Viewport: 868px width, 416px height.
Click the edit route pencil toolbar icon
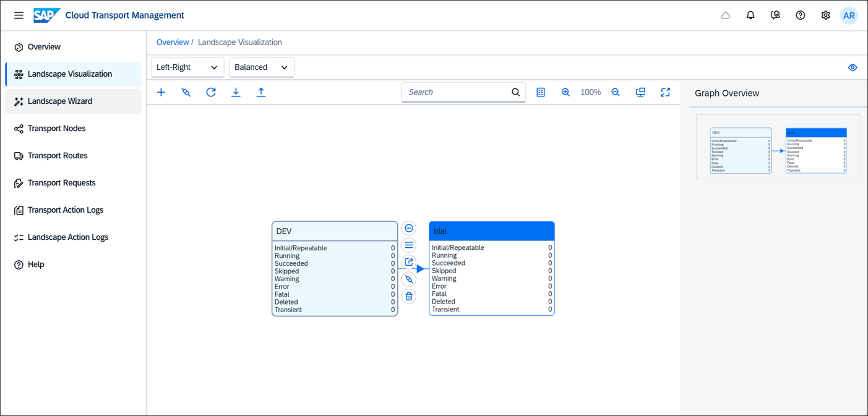click(x=186, y=92)
